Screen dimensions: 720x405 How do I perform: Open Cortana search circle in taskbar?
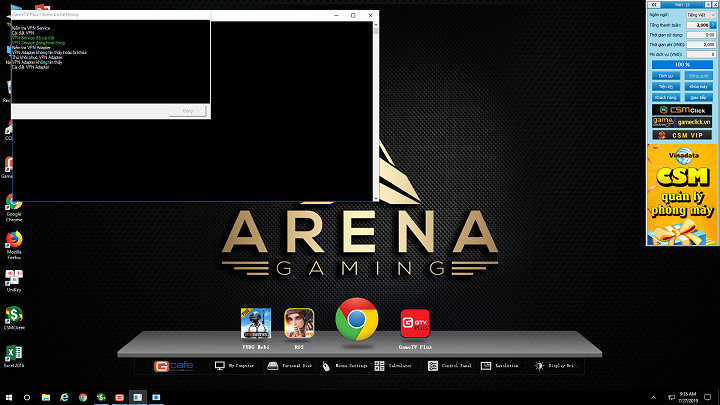point(27,398)
